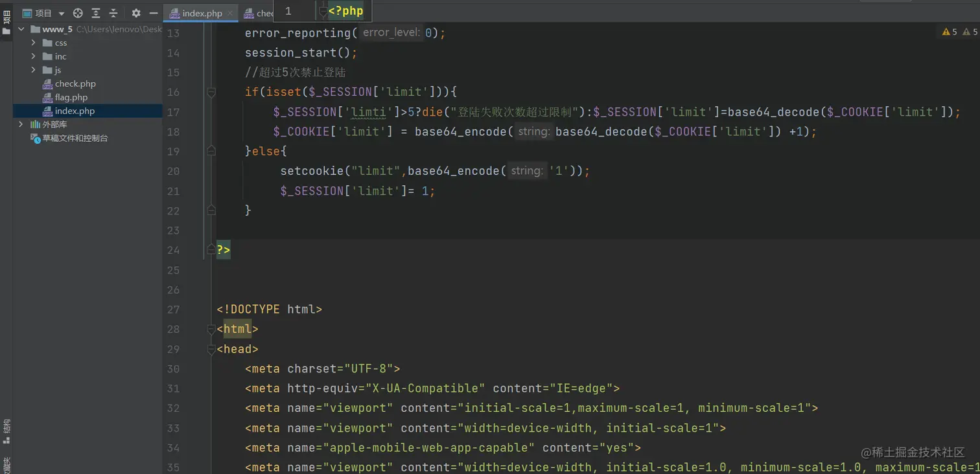Click fold marker beside ?> at line 24
This screenshot has width=980, height=474.
211,249
